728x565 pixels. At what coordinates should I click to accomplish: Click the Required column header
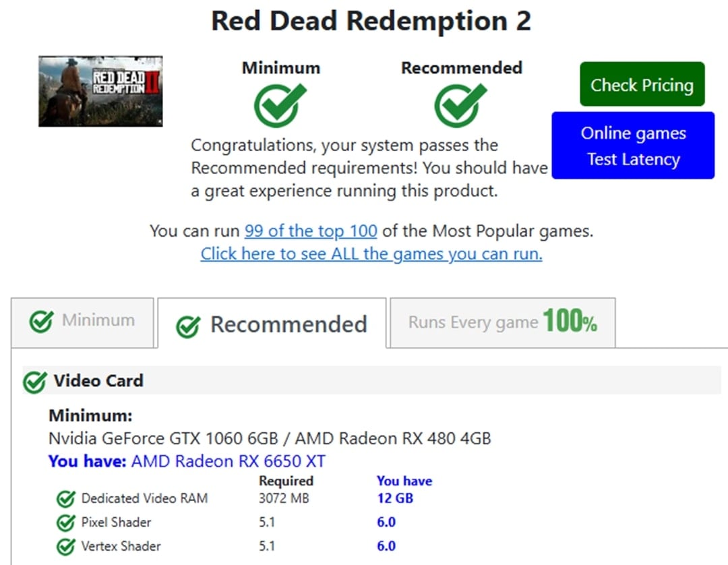point(286,481)
